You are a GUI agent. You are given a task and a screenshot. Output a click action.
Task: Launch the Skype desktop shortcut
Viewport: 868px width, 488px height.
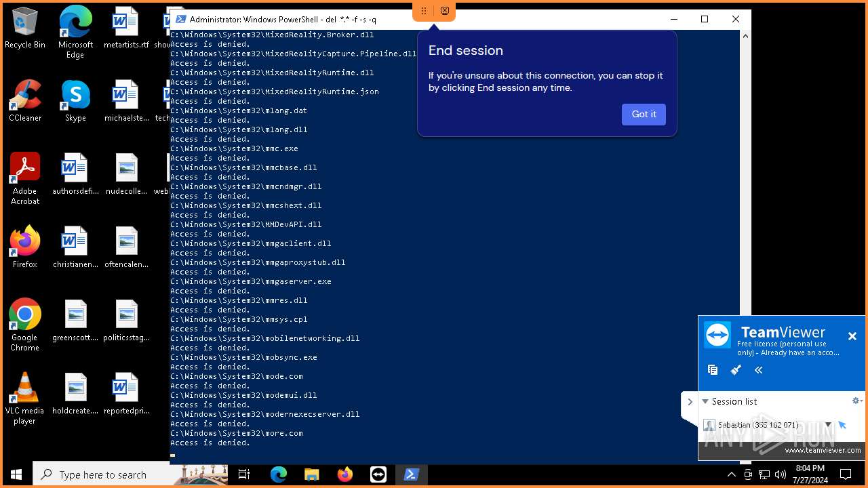tap(75, 101)
